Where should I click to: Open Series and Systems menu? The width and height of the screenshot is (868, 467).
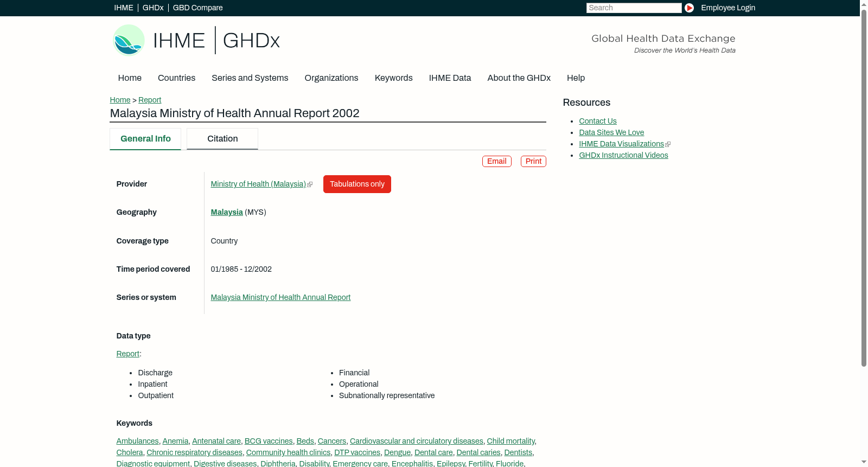tap(250, 78)
